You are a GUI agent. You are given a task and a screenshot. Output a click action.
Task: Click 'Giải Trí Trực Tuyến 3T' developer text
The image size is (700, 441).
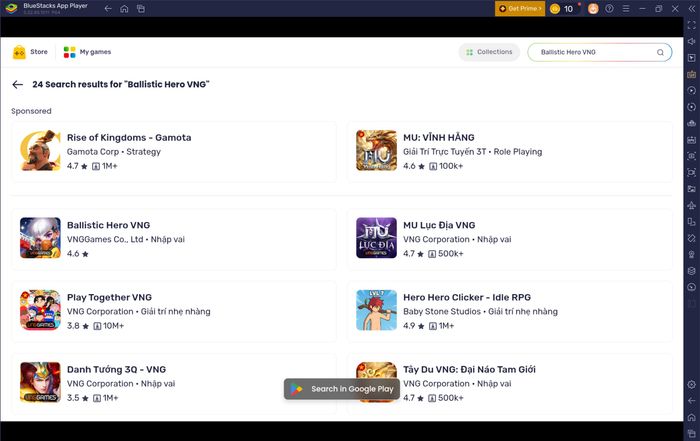click(445, 152)
